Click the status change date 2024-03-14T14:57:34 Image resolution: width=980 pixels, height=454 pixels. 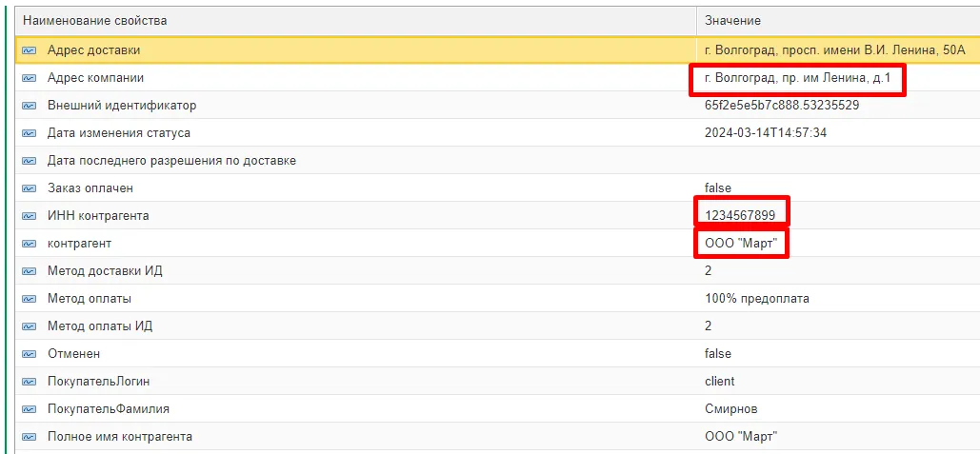pos(765,133)
